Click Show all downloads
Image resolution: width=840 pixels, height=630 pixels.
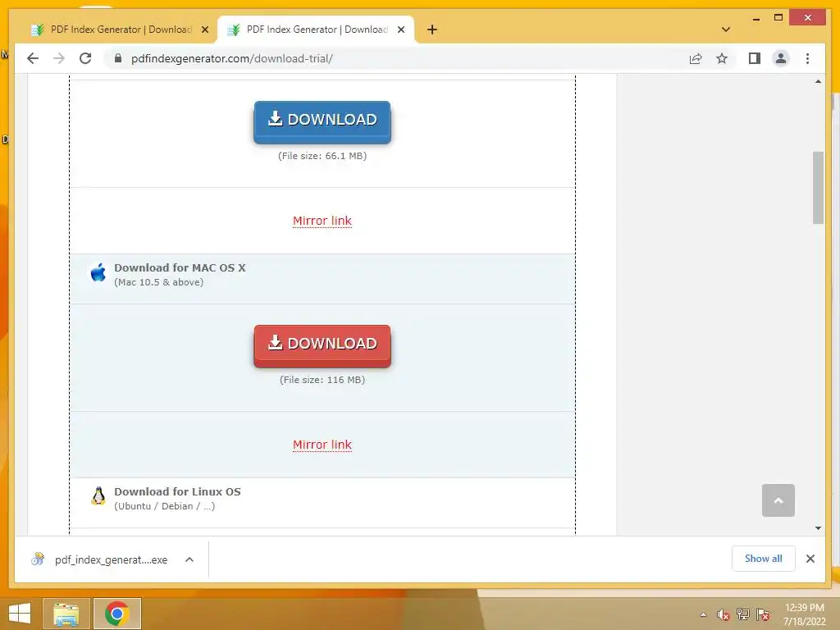point(764,558)
